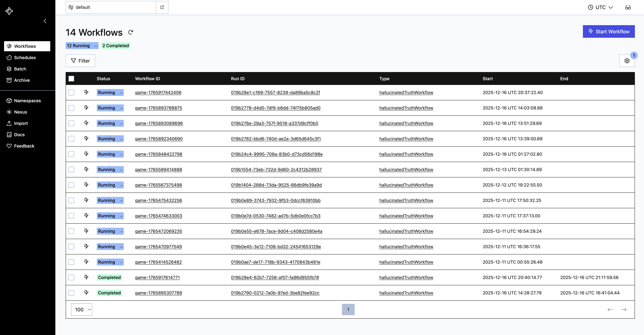Expand Running status badge for game-1765474633003
The image size is (644, 335).
(x=110, y=216)
